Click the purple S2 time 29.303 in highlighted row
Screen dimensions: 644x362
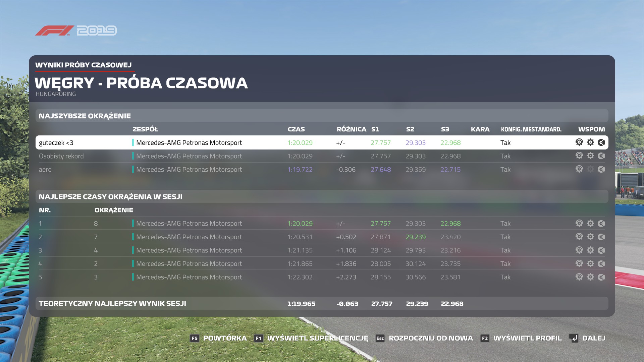tap(416, 143)
